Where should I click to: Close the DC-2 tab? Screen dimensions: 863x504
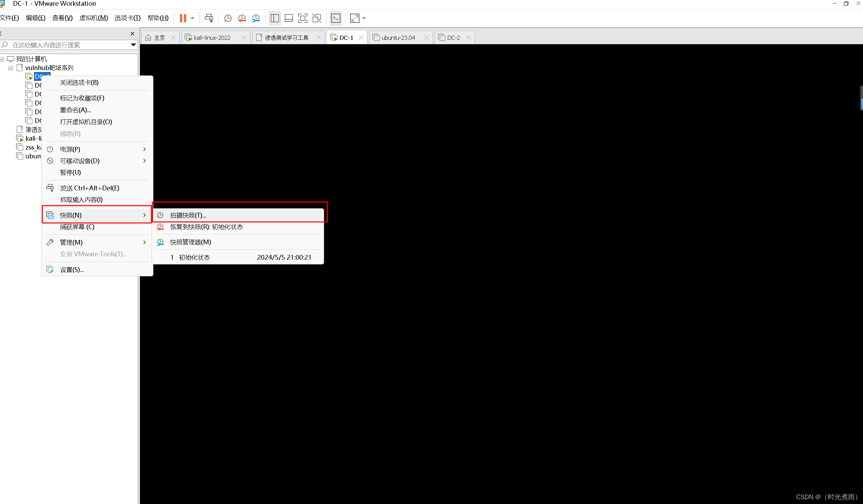click(469, 38)
